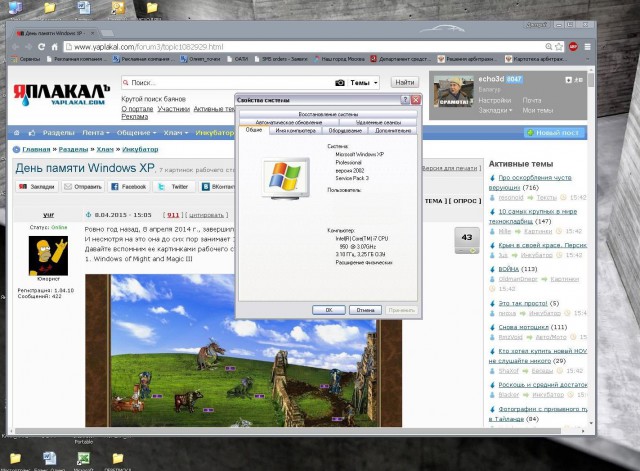
Task: Click the thumbs-up icon in blue nav bar
Action: 32,133
